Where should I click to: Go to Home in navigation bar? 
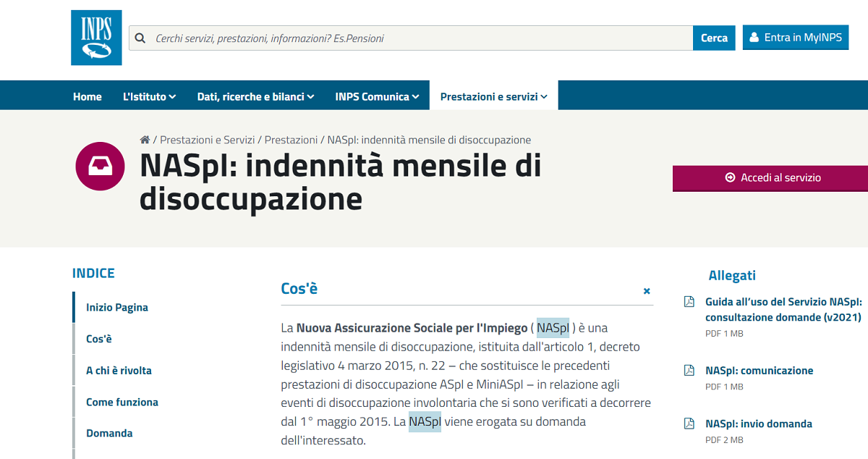point(88,96)
